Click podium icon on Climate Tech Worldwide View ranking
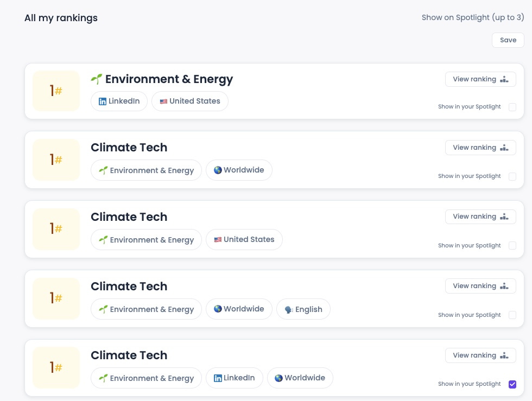 pyautogui.click(x=504, y=148)
